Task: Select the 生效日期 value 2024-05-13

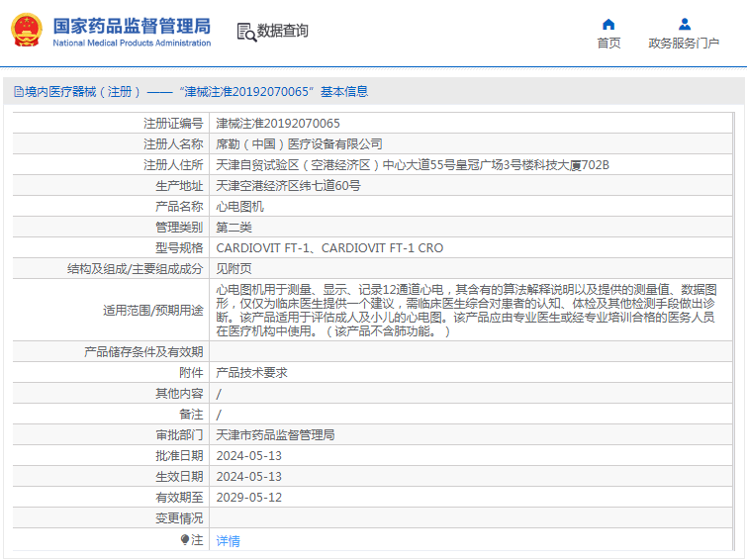Action: point(249,477)
